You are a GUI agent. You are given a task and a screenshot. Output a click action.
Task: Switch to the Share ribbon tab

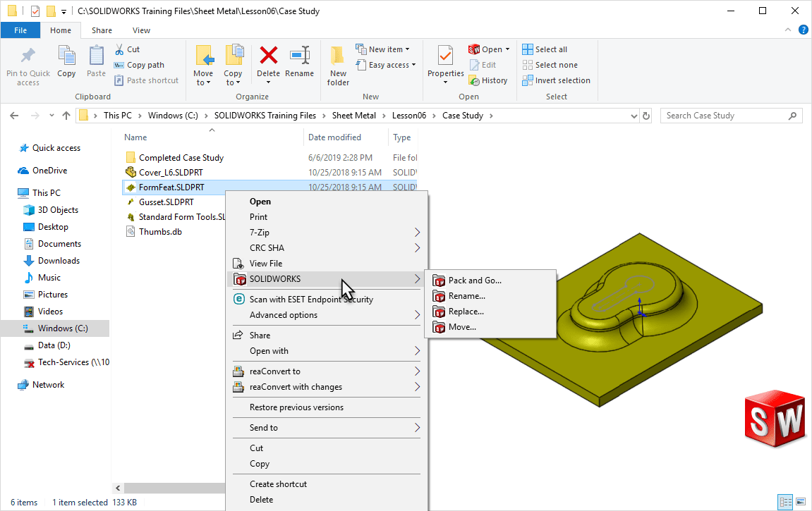pyautogui.click(x=102, y=30)
